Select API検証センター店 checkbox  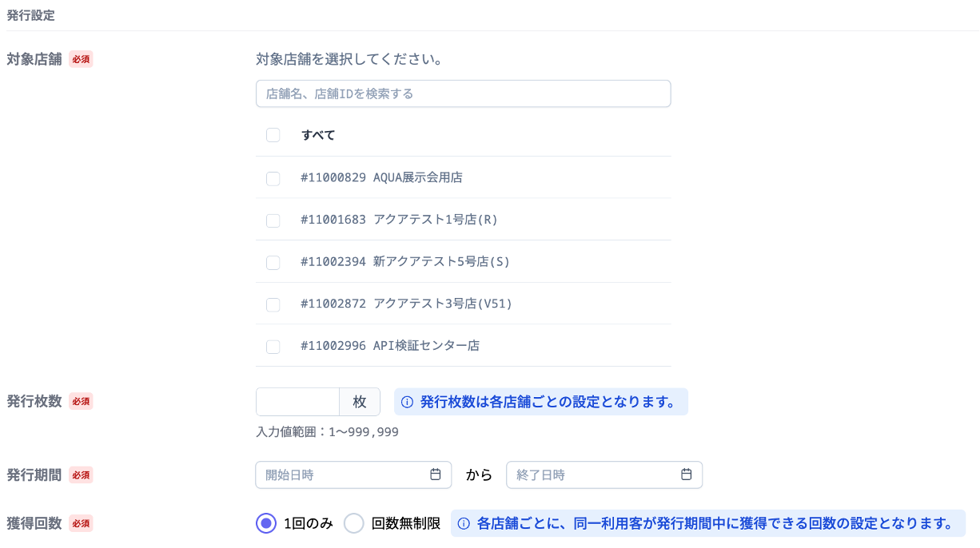coord(273,346)
